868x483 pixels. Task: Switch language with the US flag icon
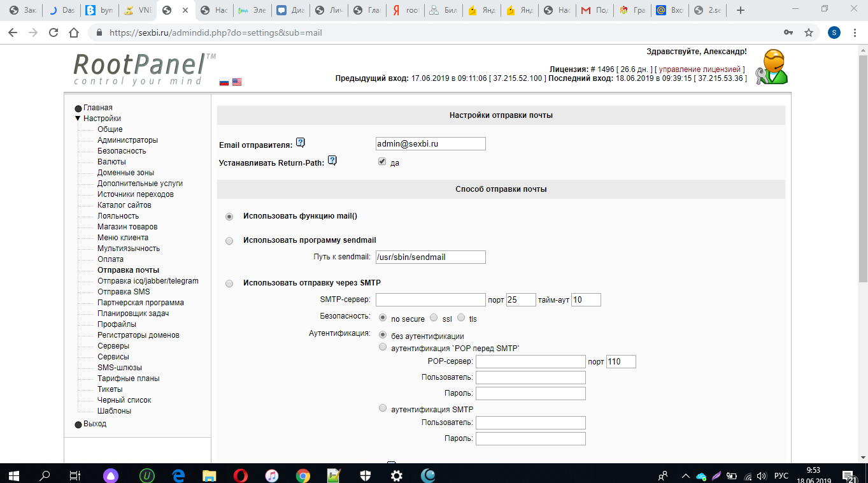[237, 82]
